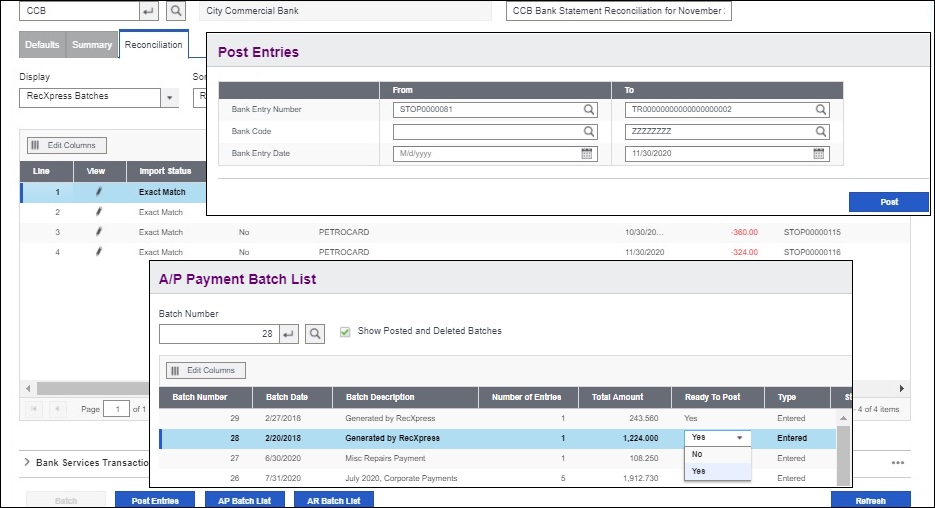Screen dimensions: 935x508
Task: Click the blue Post button
Action: tap(888, 202)
